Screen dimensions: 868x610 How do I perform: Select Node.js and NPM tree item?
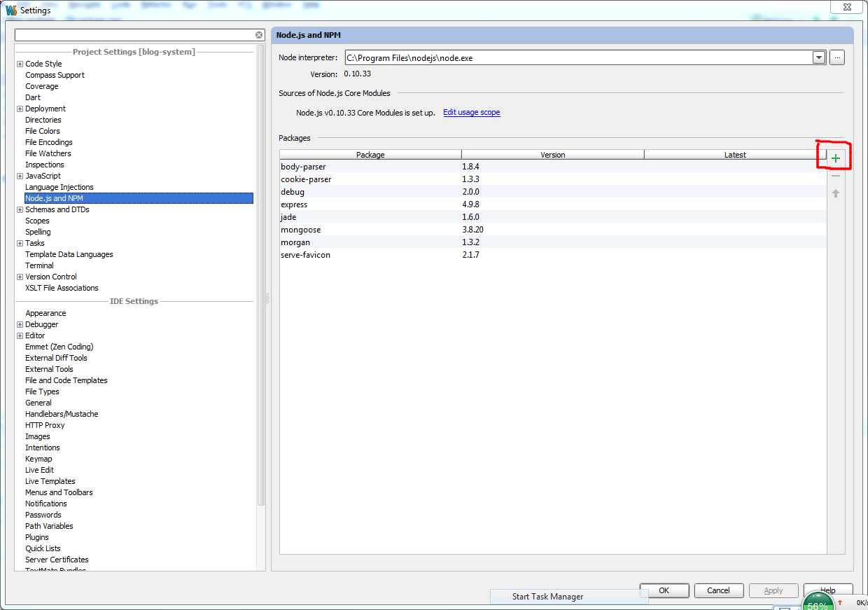click(139, 198)
